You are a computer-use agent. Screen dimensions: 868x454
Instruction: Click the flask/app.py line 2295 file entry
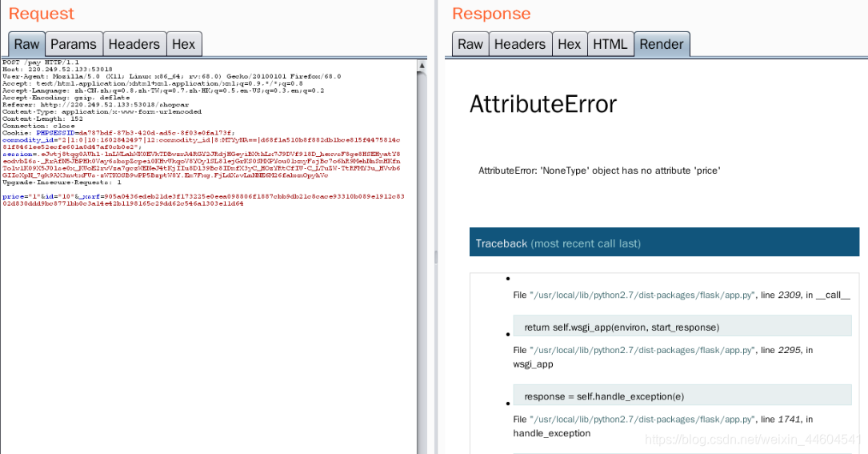(662, 357)
